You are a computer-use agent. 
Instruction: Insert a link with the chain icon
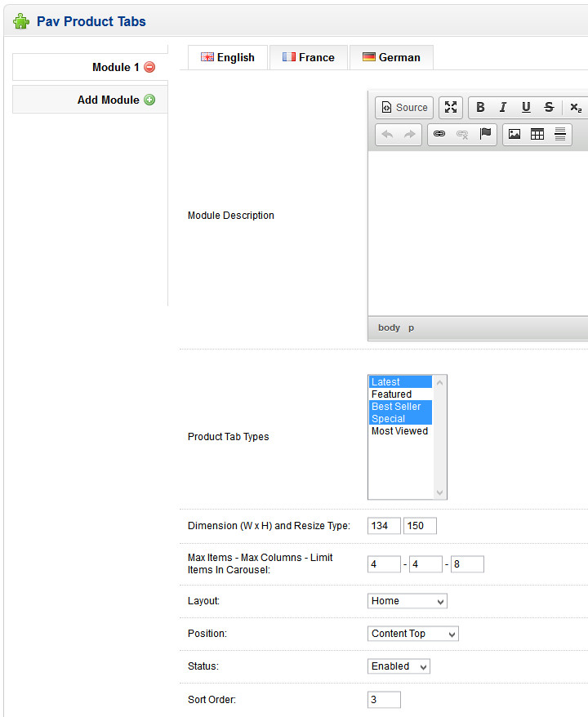click(439, 135)
